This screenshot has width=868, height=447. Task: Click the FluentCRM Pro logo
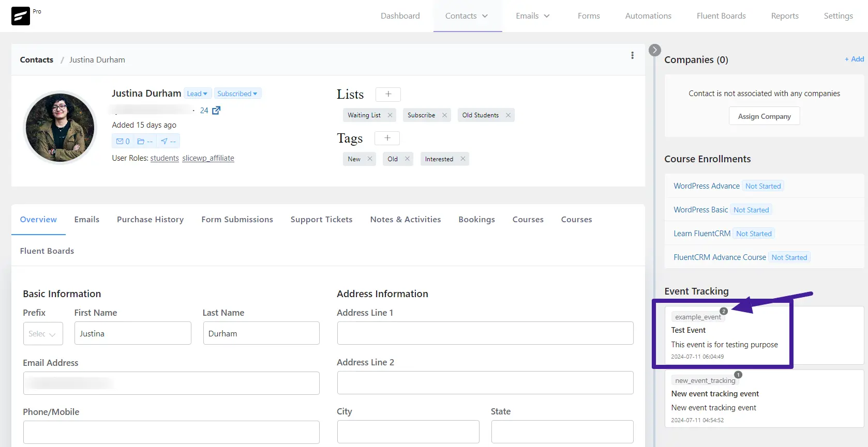pos(21,16)
